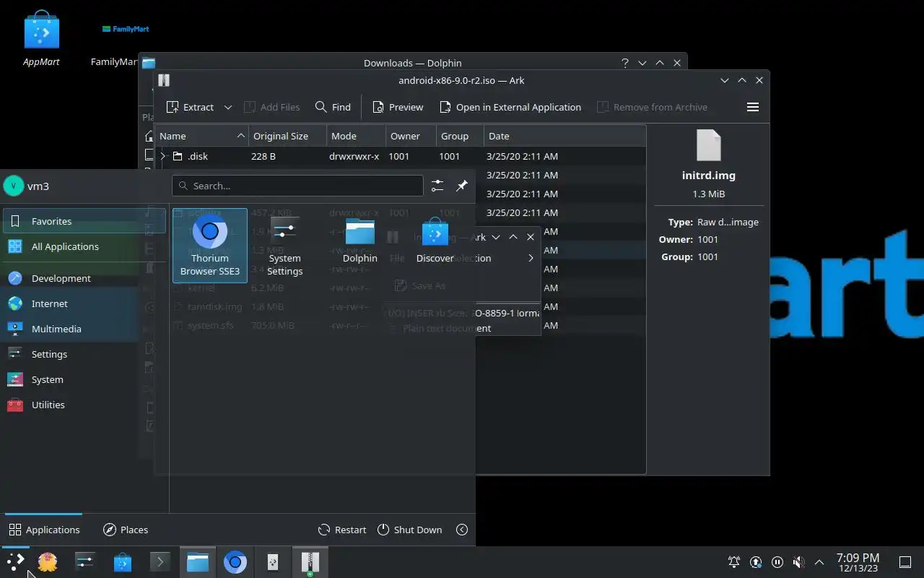This screenshot has width=924, height=578.
Task: Sort by Name column header
Action: click(202, 136)
